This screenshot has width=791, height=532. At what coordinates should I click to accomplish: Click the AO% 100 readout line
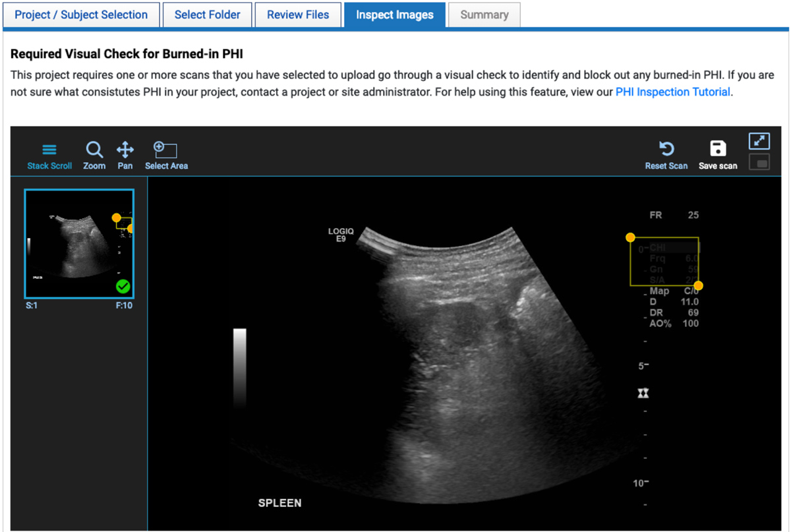(x=674, y=323)
